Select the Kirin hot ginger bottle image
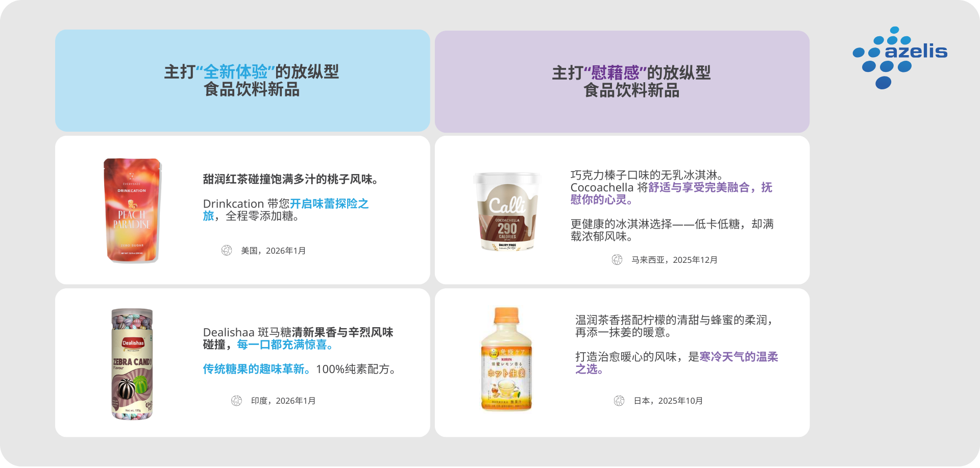This screenshot has height=468, width=980. point(506,359)
